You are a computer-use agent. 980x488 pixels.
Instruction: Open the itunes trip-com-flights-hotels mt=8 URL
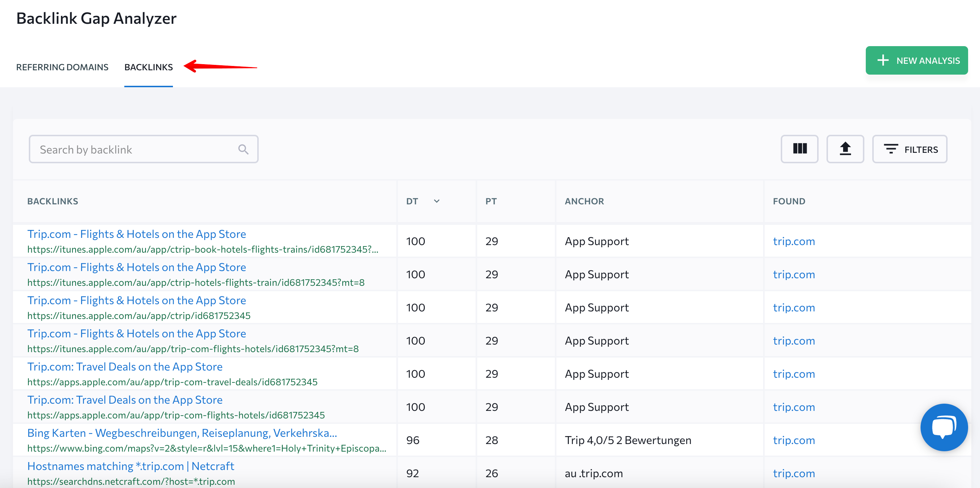click(193, 349)
